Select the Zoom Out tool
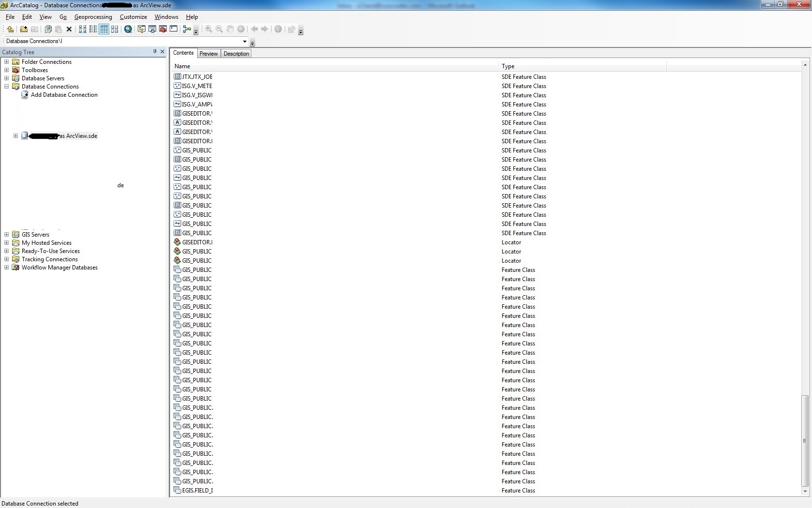Image resolution: width=812 pixels, height=508 pixels. point(219,30)
